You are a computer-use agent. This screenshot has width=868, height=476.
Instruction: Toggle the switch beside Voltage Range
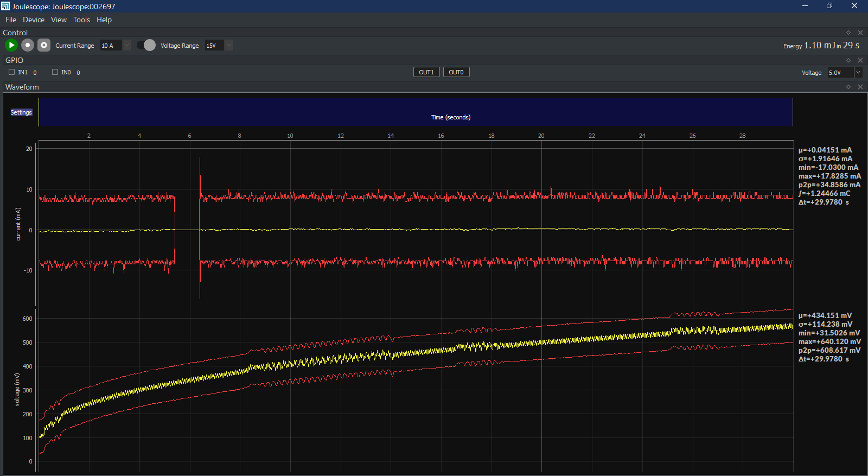pos(146,45)
